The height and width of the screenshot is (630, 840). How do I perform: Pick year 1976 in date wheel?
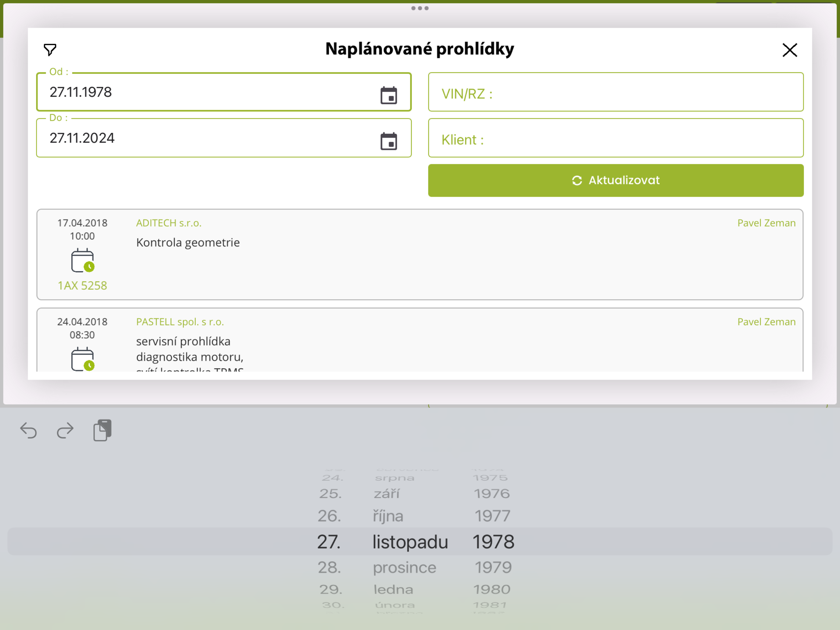click(x=492, y=494)
